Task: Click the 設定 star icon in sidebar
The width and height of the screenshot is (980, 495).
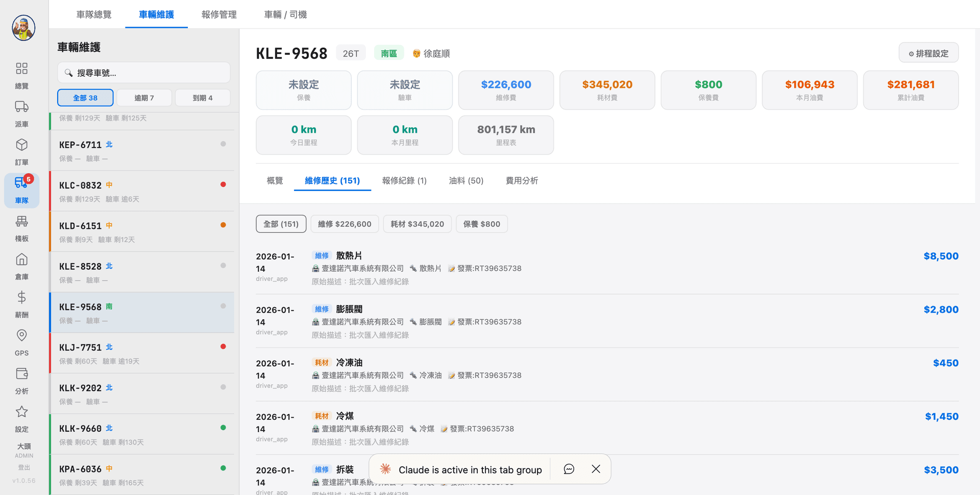Action: (21, 412)
